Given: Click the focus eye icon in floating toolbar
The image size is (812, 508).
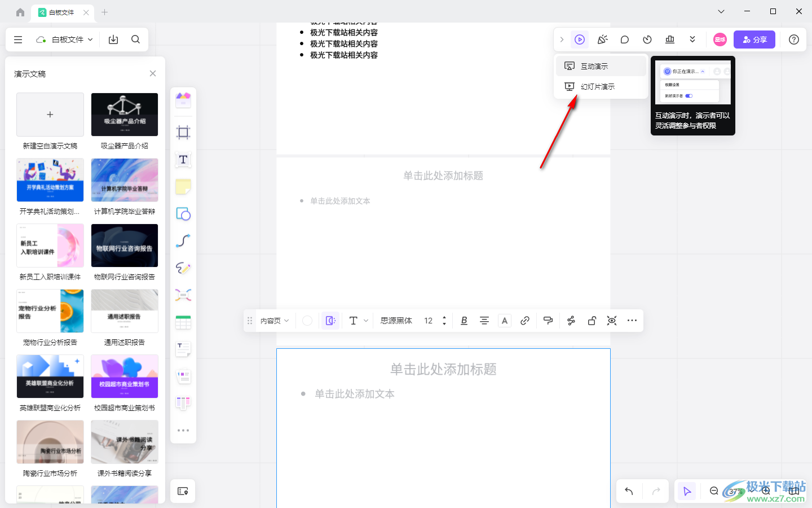Looking at the screenshot, I should pos(612,321).
